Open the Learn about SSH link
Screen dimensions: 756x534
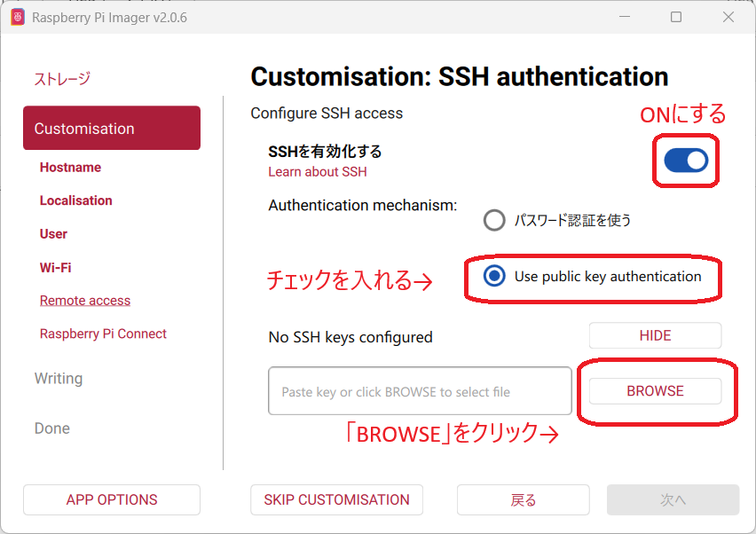tap(318, 172)
